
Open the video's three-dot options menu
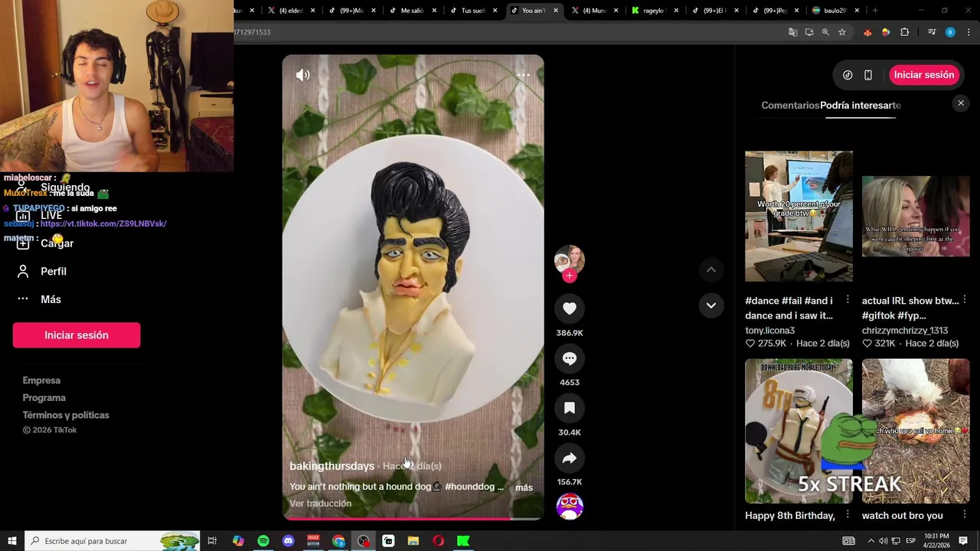[523, 75]
